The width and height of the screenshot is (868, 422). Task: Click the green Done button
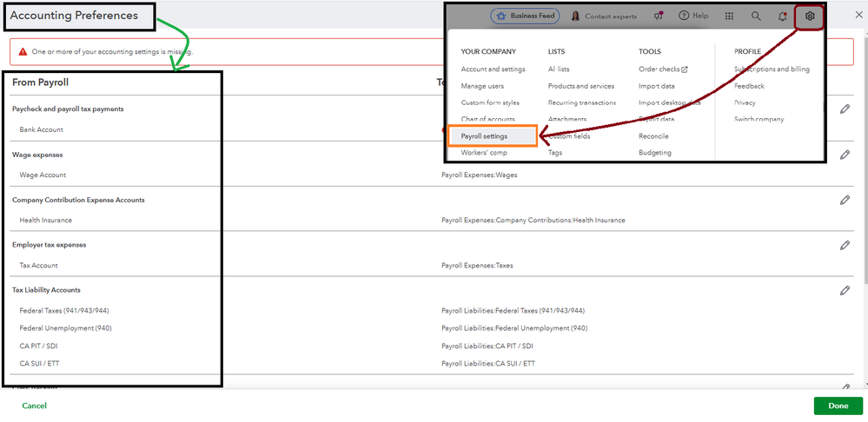pyautogui.click(x=838, y=406)
